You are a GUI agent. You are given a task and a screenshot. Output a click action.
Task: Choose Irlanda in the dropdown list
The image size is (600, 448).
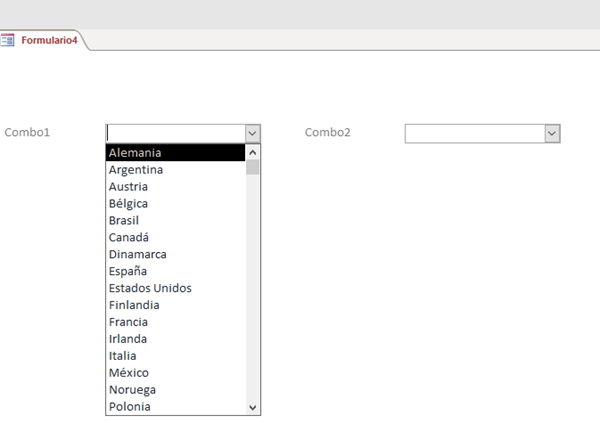pos(176,339)
